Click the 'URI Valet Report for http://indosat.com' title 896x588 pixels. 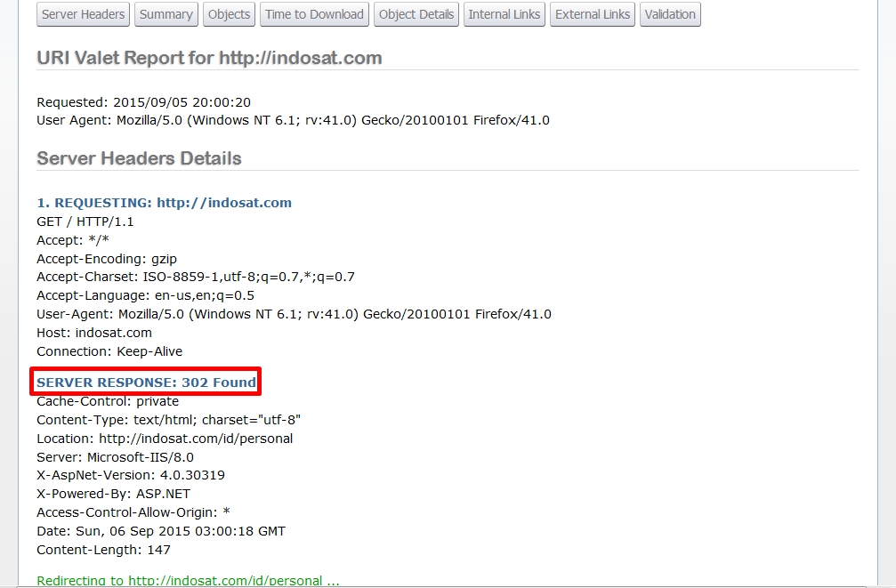(x=209, y=58)
